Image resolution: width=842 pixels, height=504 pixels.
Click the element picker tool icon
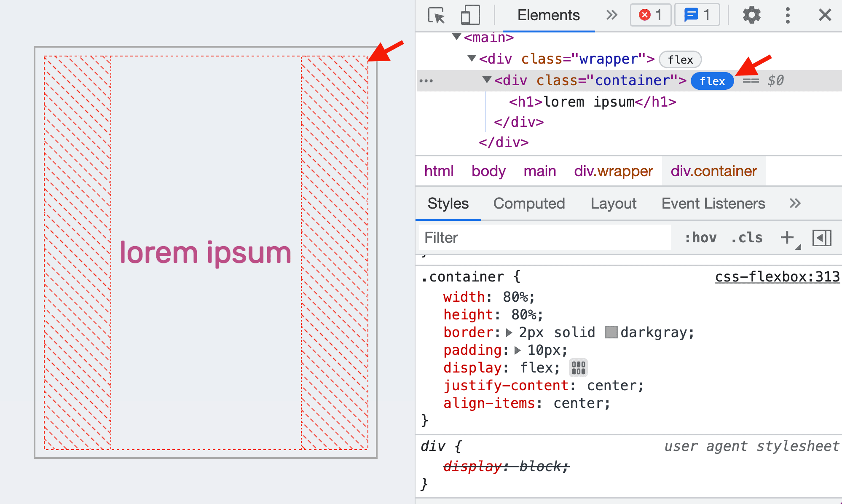[x=434, y=14]
